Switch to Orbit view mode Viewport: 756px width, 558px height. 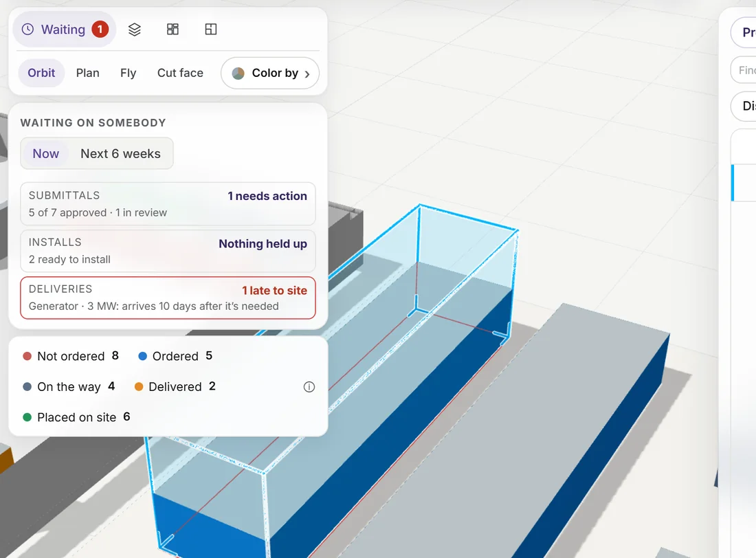click(41, 73)
